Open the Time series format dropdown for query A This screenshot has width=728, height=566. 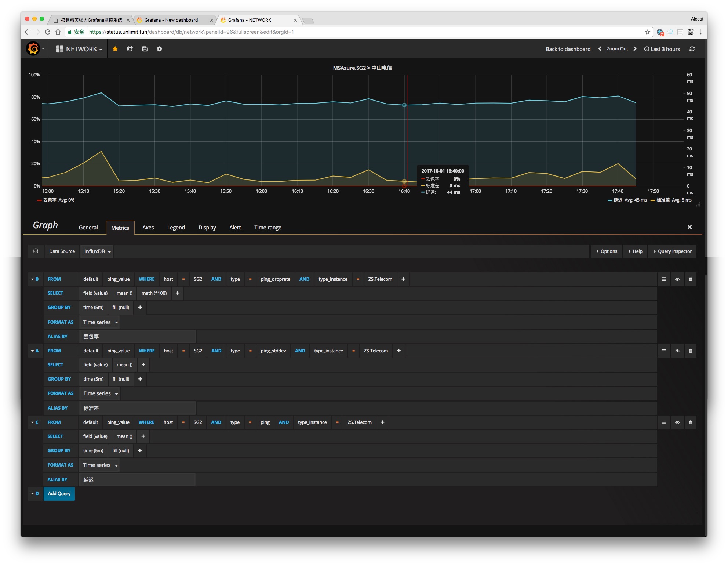pos(100,393)
